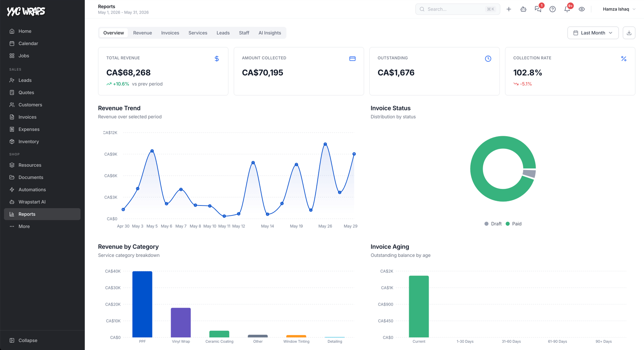
Task: Click the plus create icon
Action: pyautogui.click(x=509, y=9)
